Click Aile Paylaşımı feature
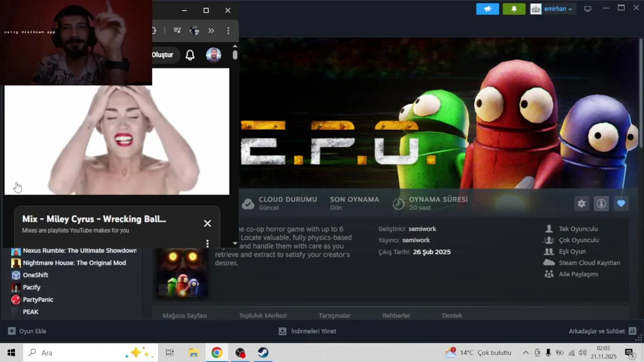Viewport: 644px width, 362px height. coord(578,274)
